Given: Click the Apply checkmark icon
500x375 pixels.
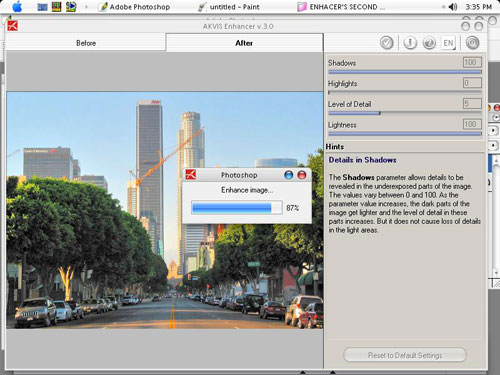Looking at the screenshot, I should tap(387, 43).
